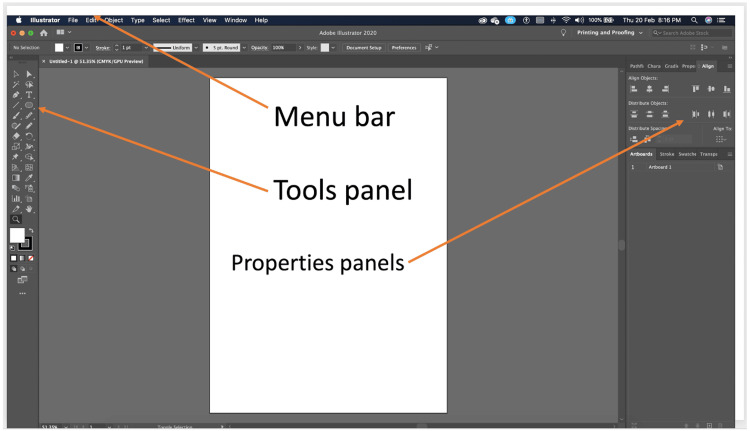This screenshot has height=431, width=750.
Task: Select the Zoom magnifier tool
Action: 16,220
